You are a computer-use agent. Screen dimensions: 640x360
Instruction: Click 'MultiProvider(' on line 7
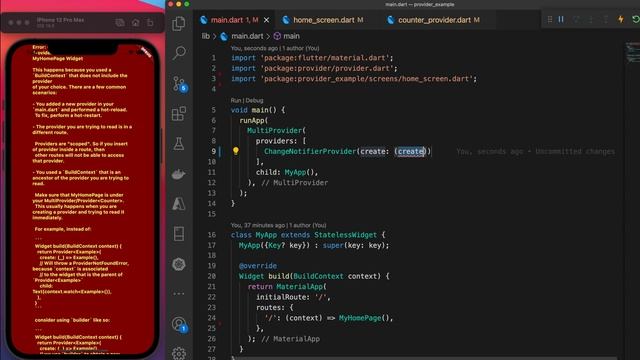coord(276,131)
